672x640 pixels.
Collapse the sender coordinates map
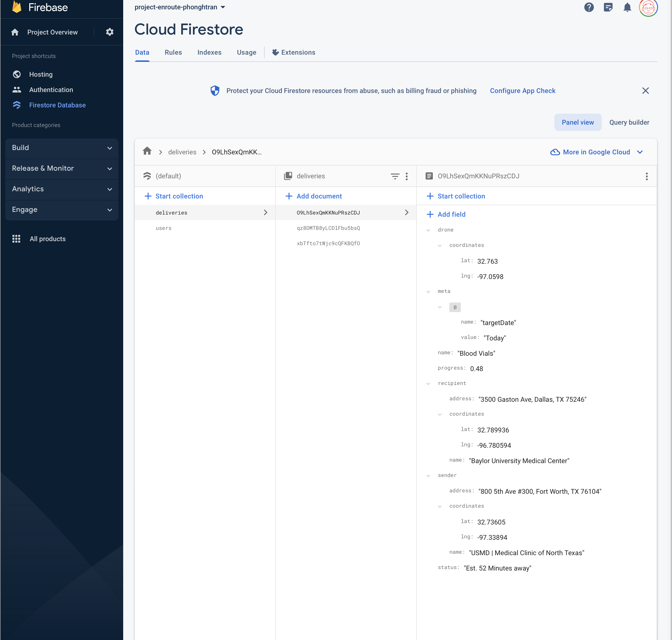point(440,507)
